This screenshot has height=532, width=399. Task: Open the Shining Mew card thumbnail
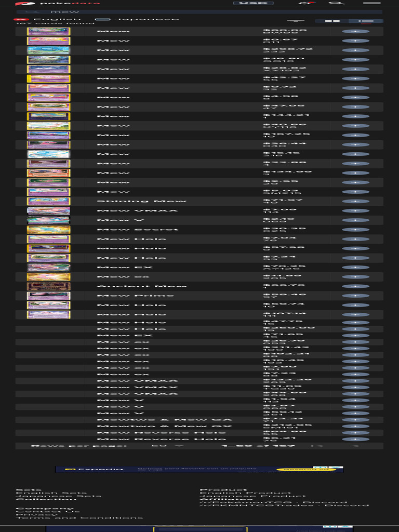tap(48, 201)
